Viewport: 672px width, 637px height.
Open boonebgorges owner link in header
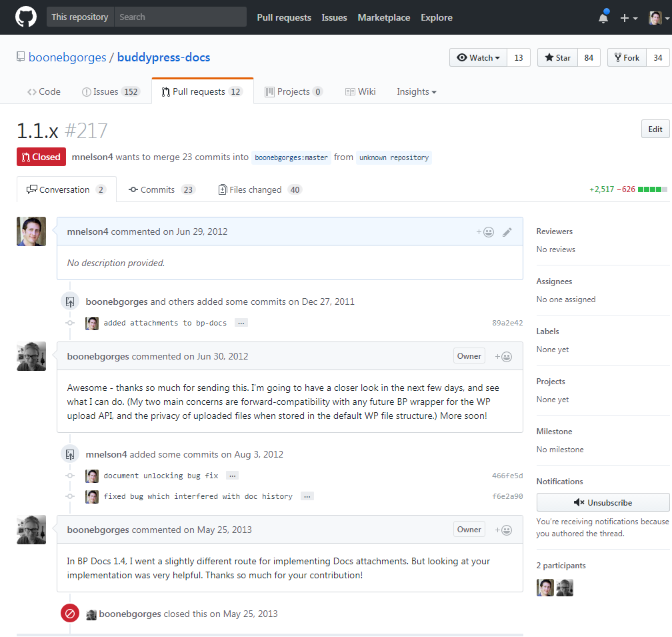click(x=67, y=57)
